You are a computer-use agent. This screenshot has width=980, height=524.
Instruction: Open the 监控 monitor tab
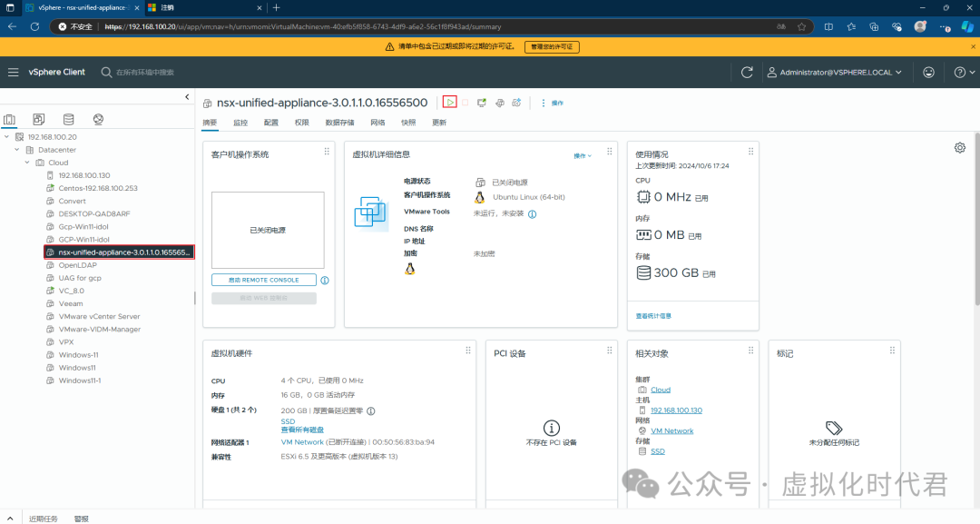pos(240,123)
